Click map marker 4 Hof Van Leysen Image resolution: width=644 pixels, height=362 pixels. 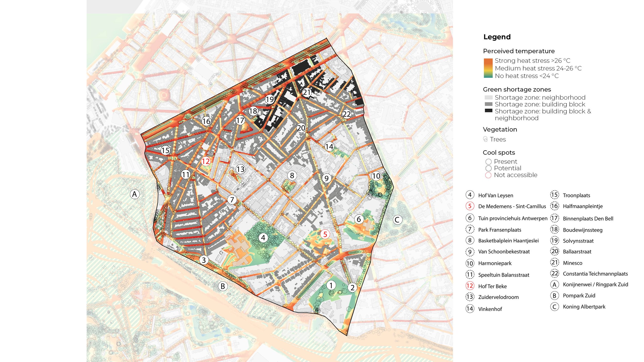tap(263, 237)
